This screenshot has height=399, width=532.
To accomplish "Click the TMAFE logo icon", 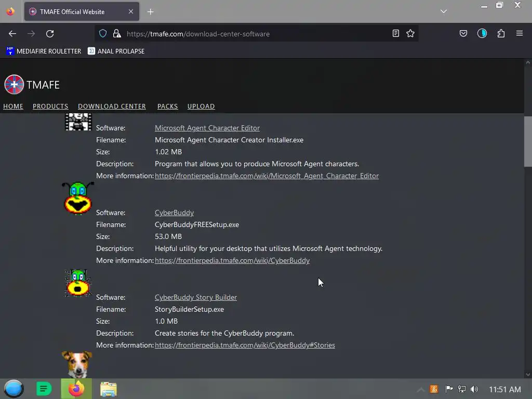I will [x=14, y=84].
